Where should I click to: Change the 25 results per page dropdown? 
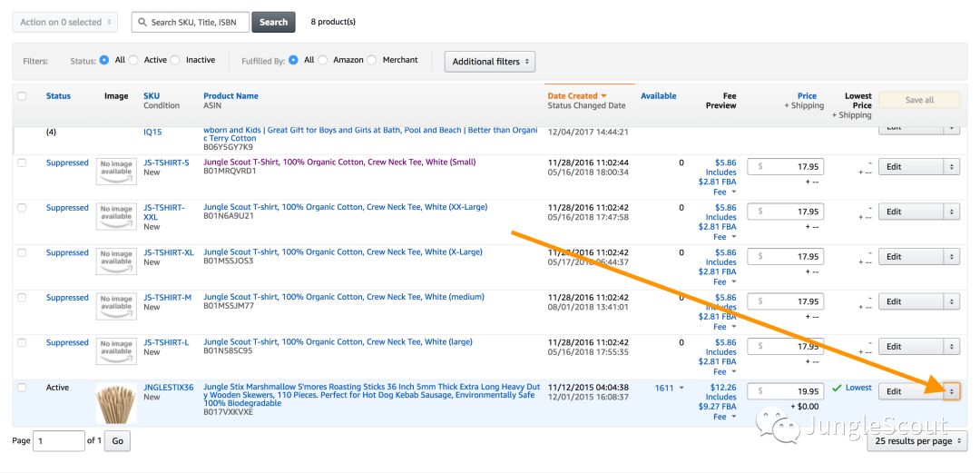(916, 440)
